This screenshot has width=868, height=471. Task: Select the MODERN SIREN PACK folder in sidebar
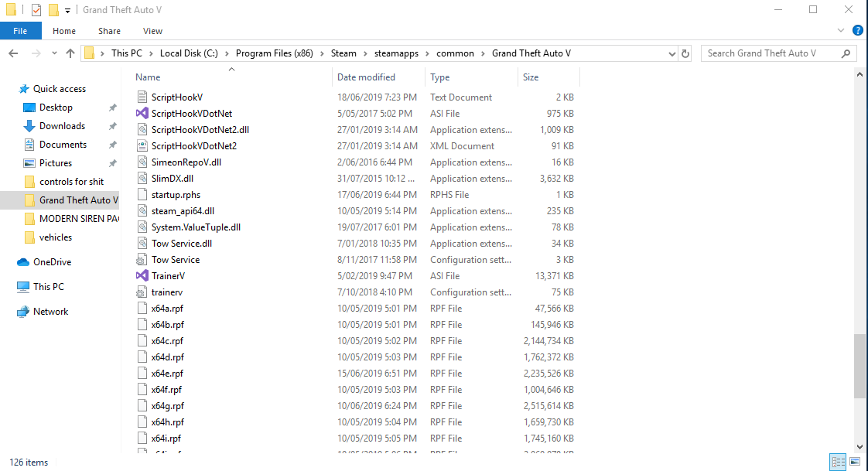pos(71,219)
